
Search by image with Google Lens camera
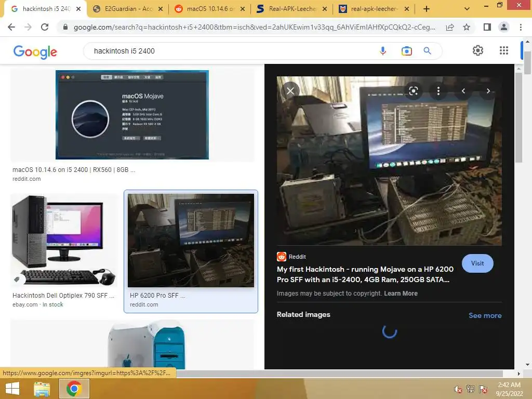pos(406,51)
